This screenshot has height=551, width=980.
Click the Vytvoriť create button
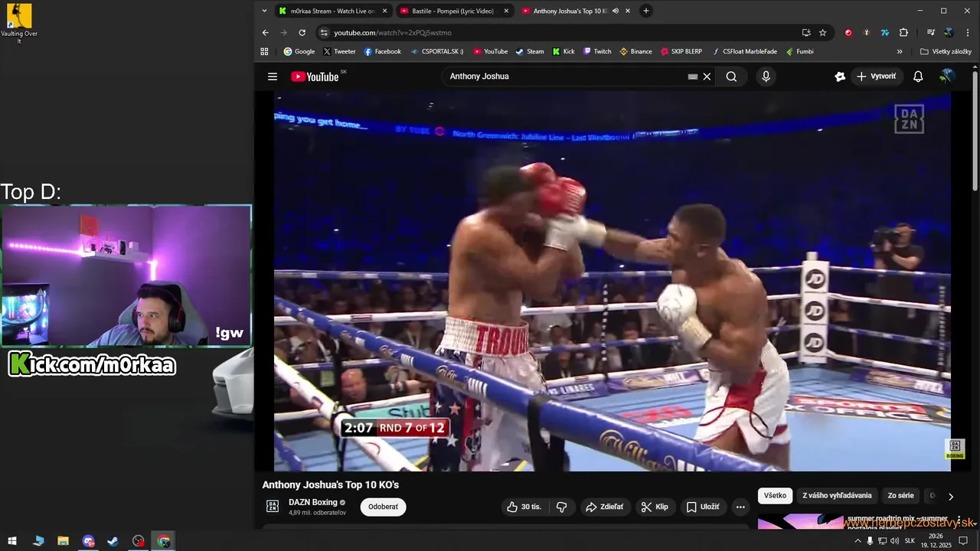pos(876,77)
